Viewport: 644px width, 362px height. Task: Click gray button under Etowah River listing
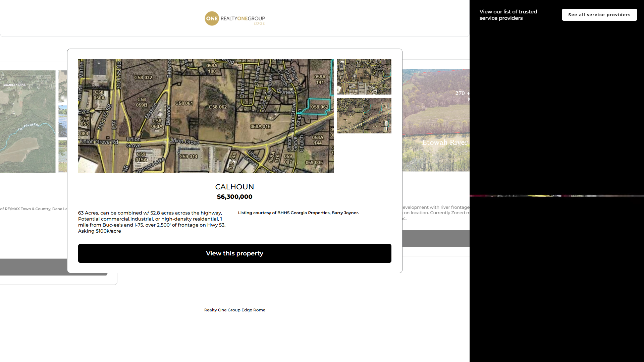(436, 238)
